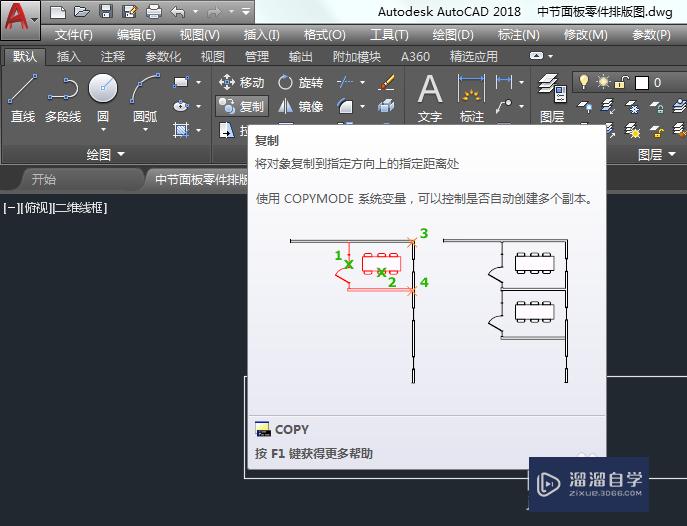
Task: Expand the 圆 circle options dropdown
Action: [x=103, y=130]
